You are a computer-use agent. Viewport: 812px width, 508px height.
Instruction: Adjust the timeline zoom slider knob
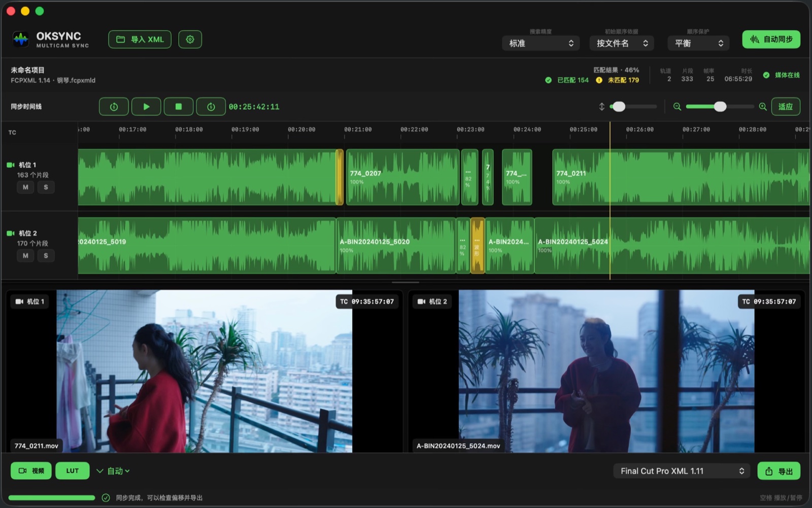(720, 107)
